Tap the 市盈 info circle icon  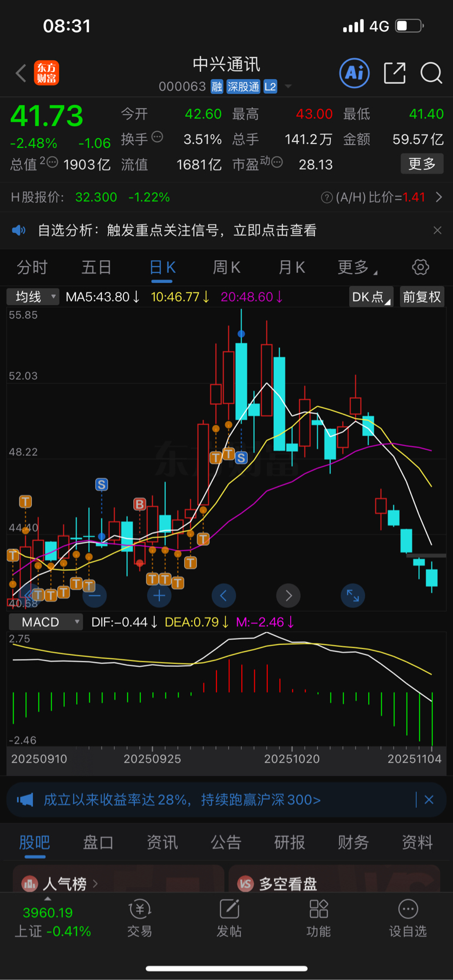point(277,162)
